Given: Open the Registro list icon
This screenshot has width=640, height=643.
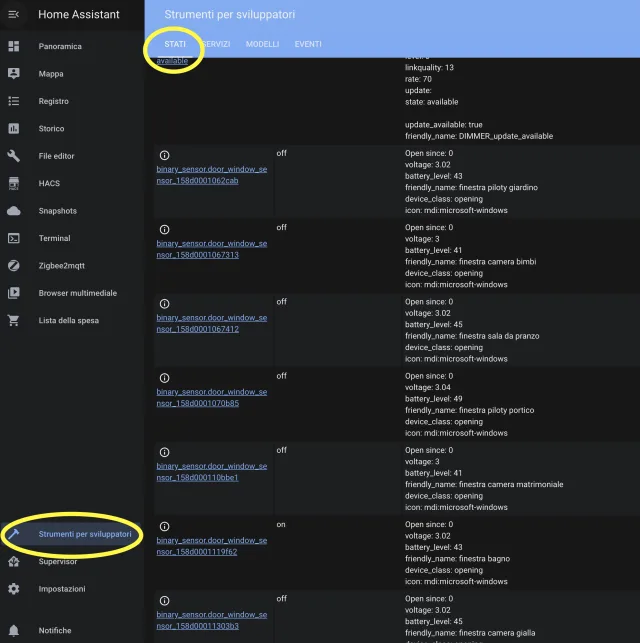Looking at the screenshot, I should [14, 101].
